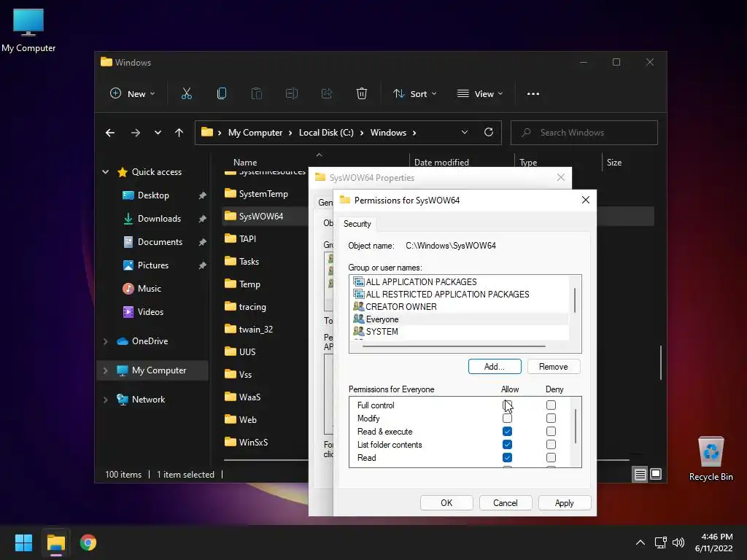Uncheck Allow Read & execute
This screenshot has height=560, width=747.
pos(507,432)
